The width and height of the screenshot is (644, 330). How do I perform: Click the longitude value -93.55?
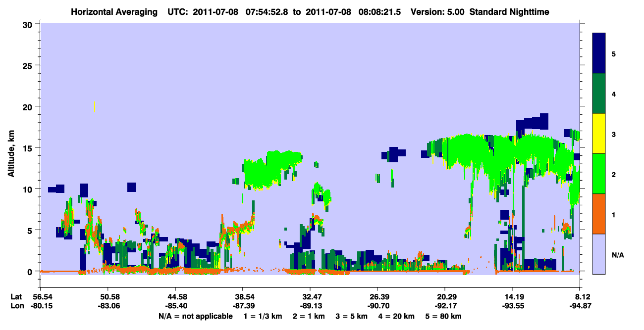click(x=512, y=305)
